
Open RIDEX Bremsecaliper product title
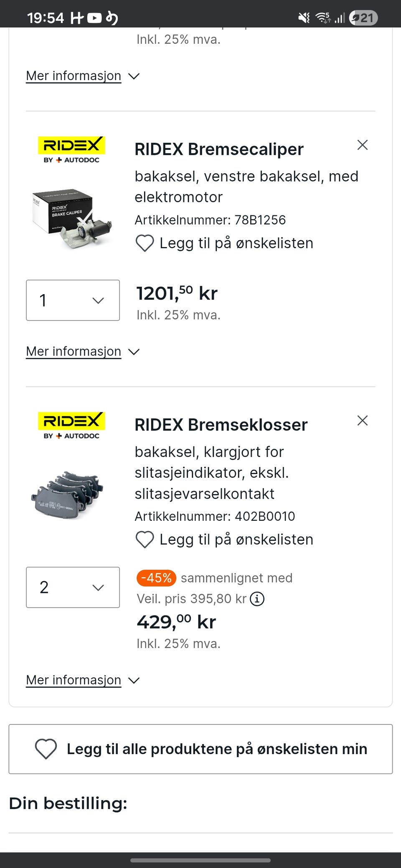[x=219, y=149]
